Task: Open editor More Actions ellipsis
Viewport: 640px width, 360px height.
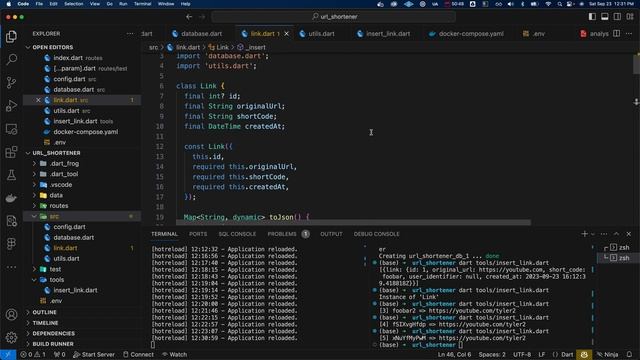Action: 629,33
